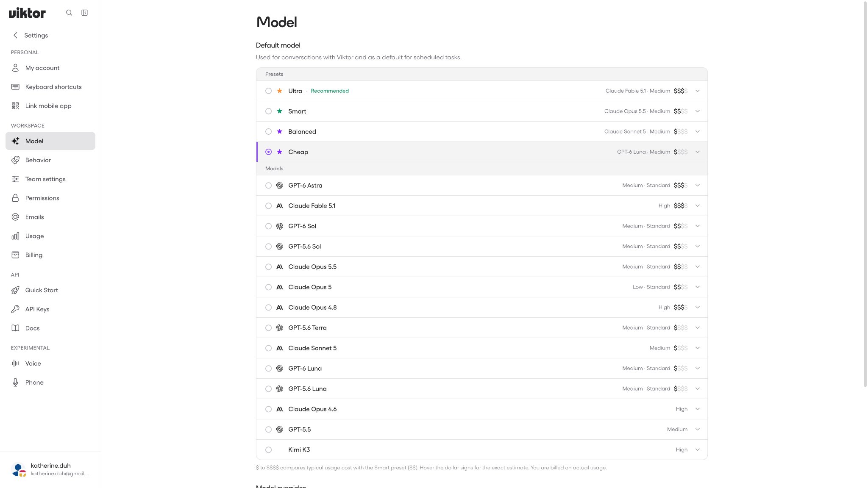Expand the Claude Opus 5 row chevron

click(x=698, y=287)
